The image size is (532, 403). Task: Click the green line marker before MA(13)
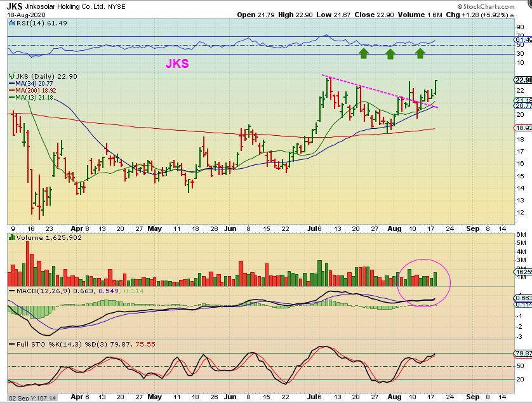click(12, 97)
